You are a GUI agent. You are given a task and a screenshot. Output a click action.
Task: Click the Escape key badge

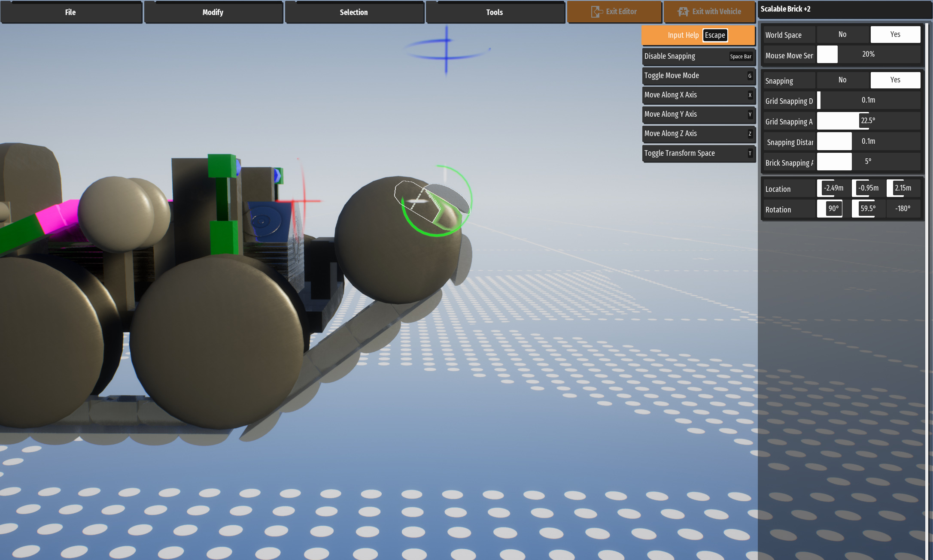tap(715, 35)
